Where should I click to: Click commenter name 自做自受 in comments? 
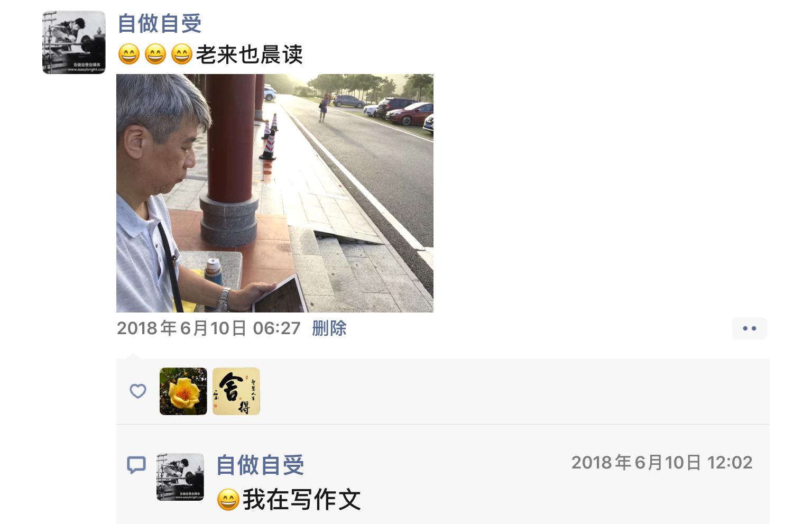tap(260, 465)
